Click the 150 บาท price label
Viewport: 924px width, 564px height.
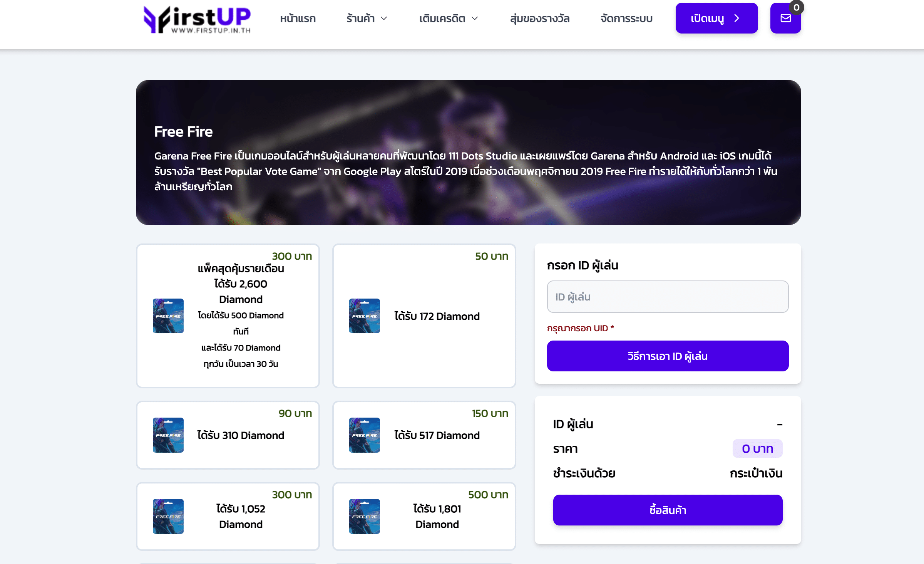point(490,413)
